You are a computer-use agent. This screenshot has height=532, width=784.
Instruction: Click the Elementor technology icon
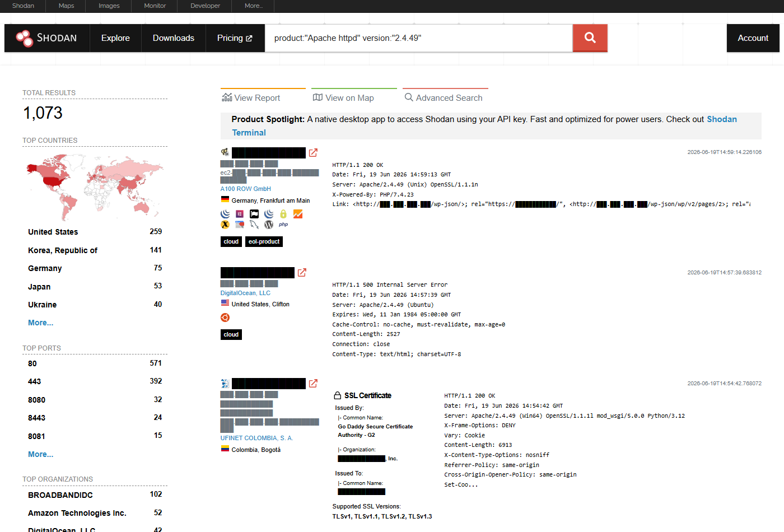coord(240,214)
